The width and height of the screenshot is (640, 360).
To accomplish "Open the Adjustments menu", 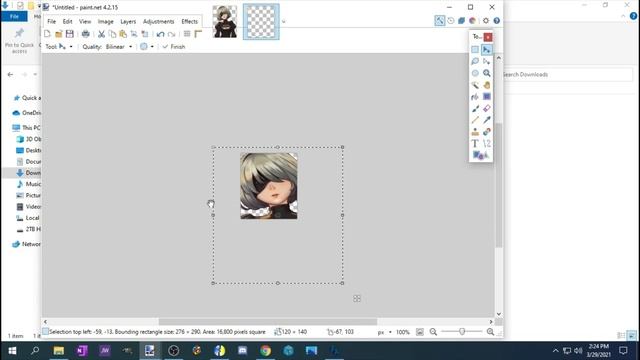I will (x=158, y=22).
